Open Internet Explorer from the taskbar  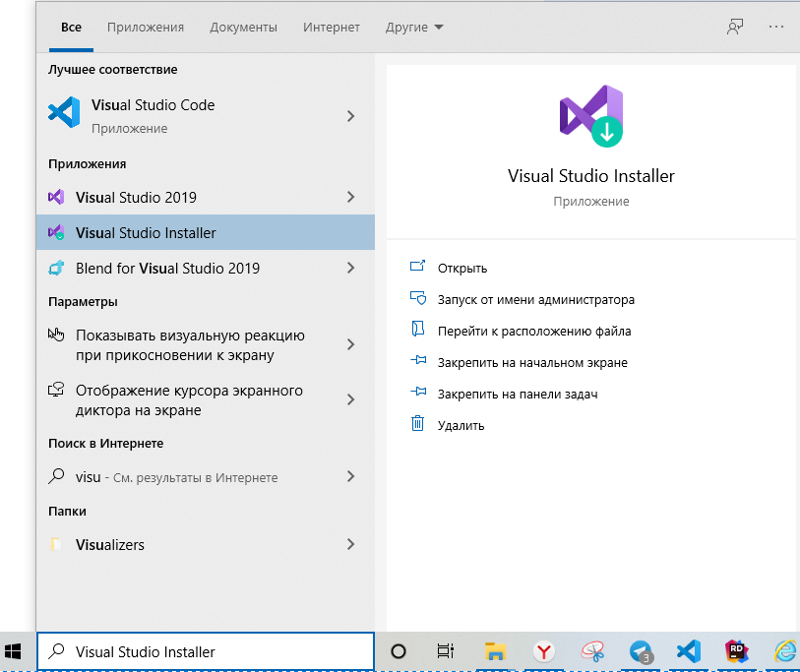click(785, 651)
